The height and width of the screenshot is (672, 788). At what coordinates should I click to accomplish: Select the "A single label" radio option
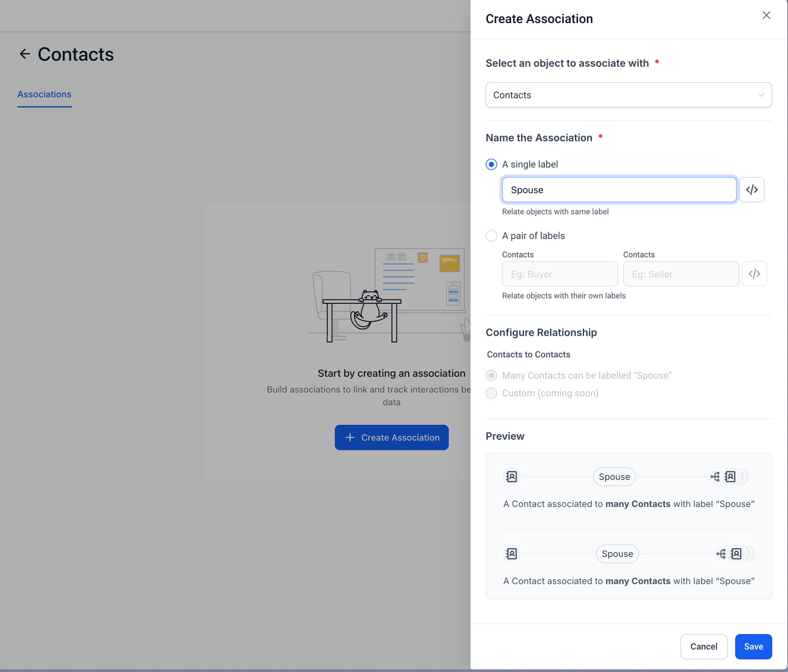(492, 164)
